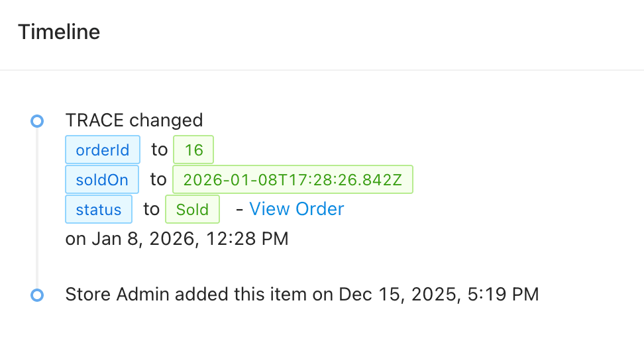644x364 pixels.
Task: Click the word 'to' after soldOn tag
Action: 158,179
